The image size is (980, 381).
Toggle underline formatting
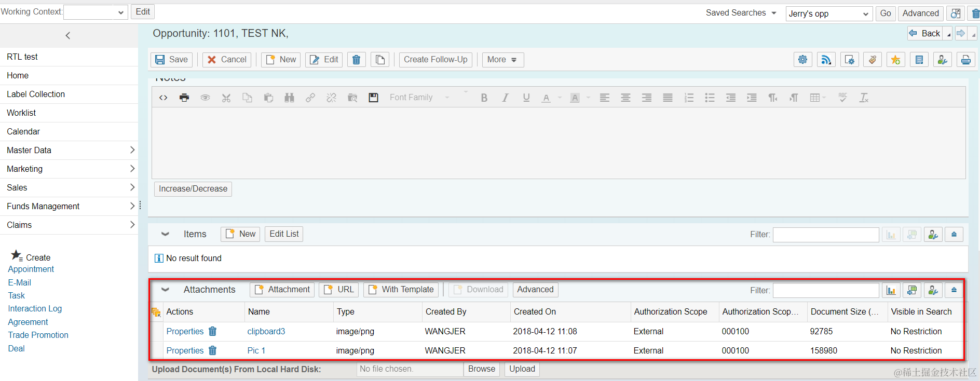[x=526, y=98]
